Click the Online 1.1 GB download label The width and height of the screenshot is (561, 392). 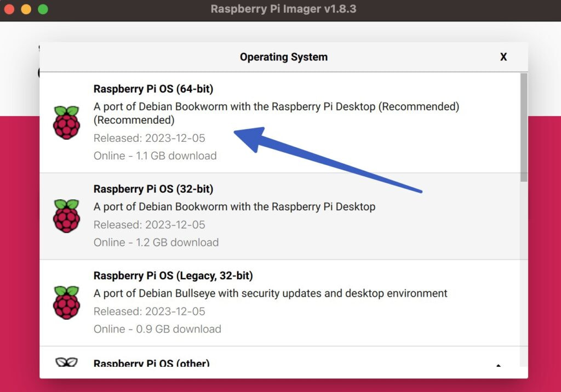click(x=154, y=155)
